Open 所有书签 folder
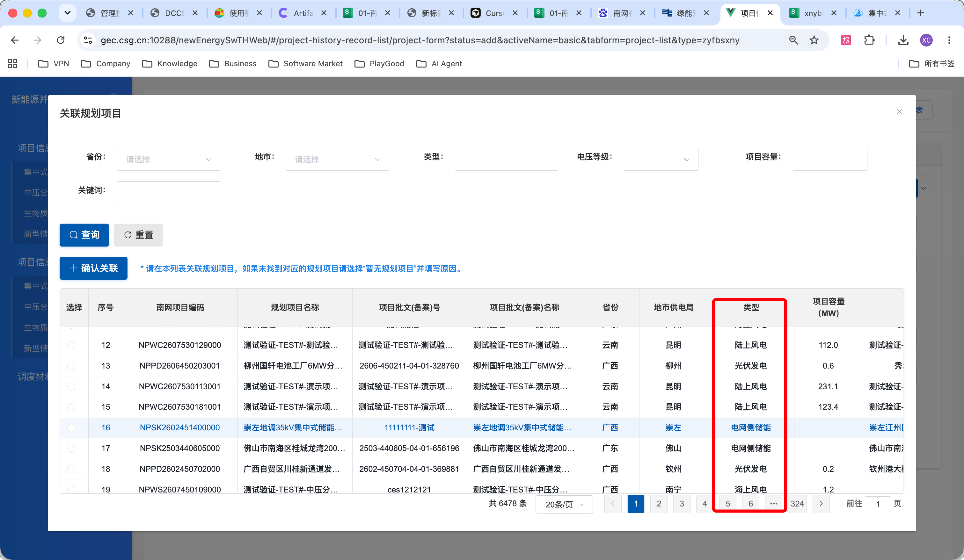The image size is (964, 560). 931,63
